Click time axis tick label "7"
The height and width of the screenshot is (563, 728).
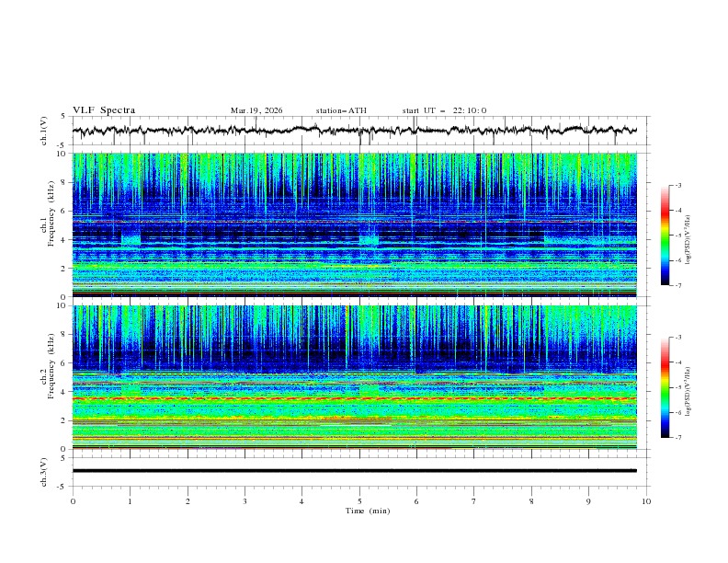474,501
